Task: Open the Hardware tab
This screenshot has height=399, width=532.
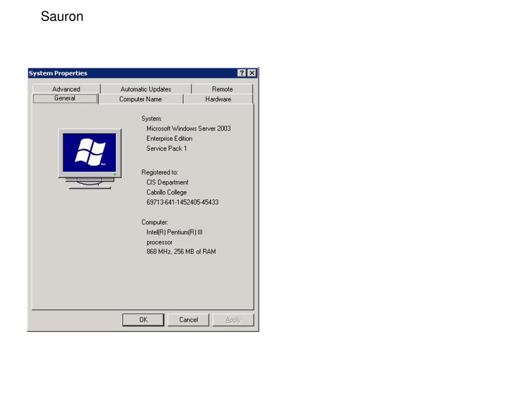Action: 218,99
